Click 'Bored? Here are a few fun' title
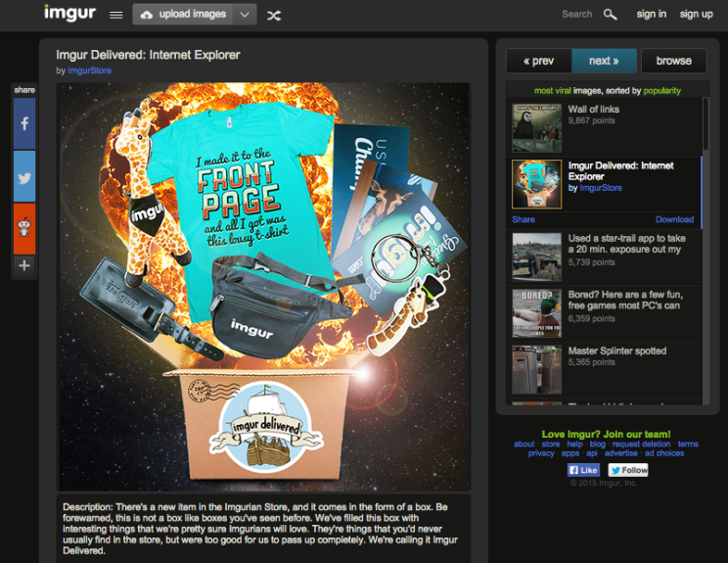 [x=625, y=300]
